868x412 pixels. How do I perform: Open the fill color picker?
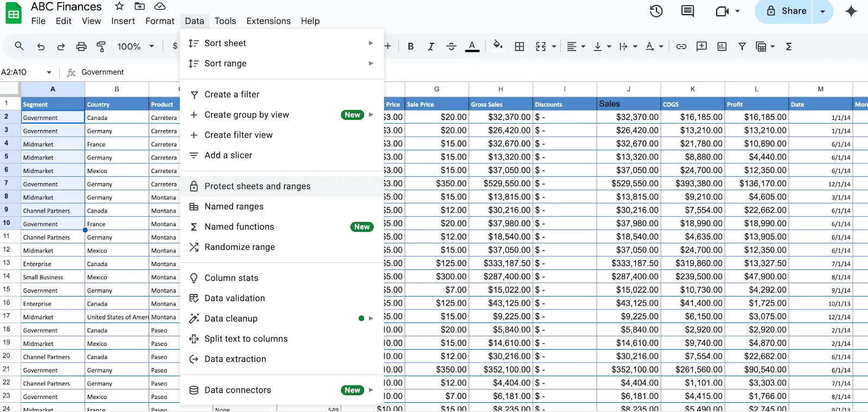point(497,46)
